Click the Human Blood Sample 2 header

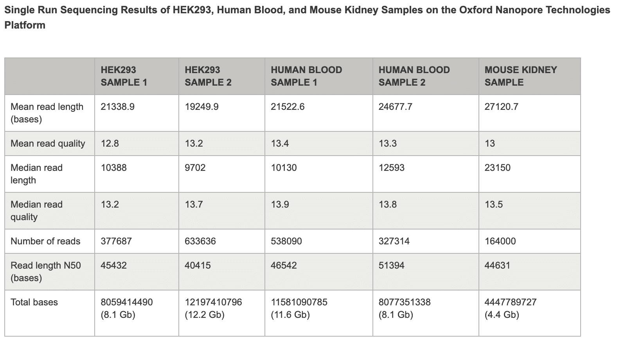tap(414, 76)
